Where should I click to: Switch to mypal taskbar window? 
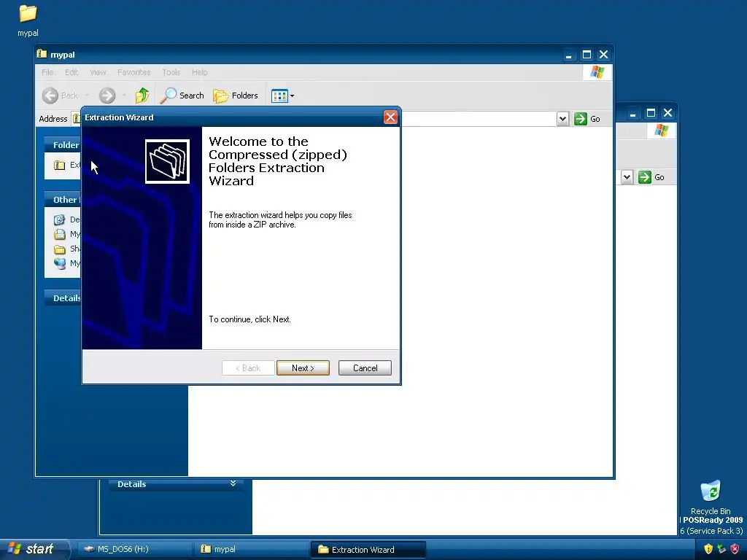pyautogui.click(x=252, y=549)
